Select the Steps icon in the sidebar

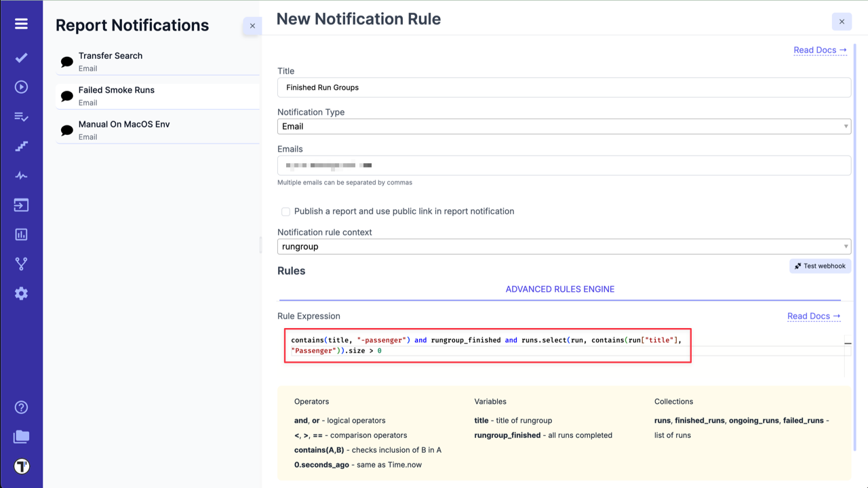point(21,146)
